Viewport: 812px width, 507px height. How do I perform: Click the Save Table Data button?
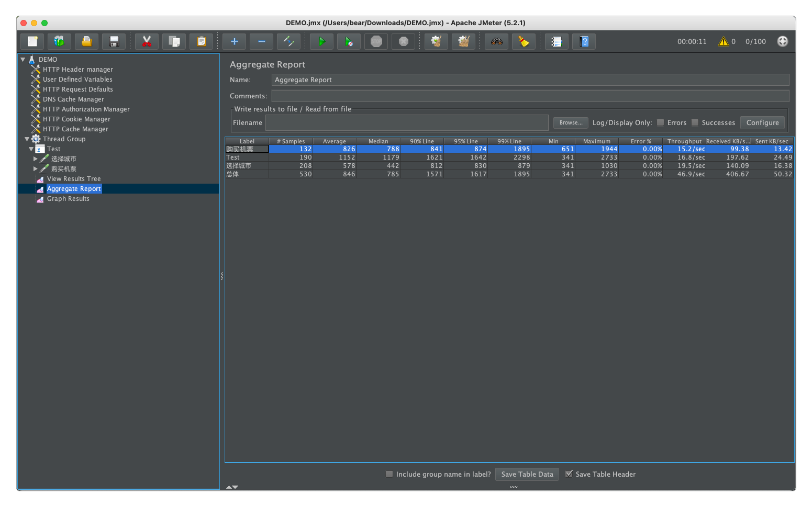pos(527,474)
